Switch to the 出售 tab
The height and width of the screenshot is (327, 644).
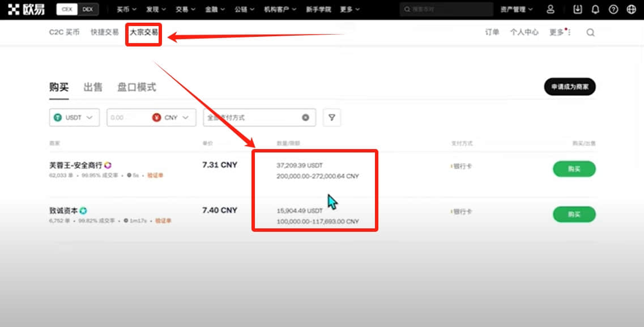(93, 87)
